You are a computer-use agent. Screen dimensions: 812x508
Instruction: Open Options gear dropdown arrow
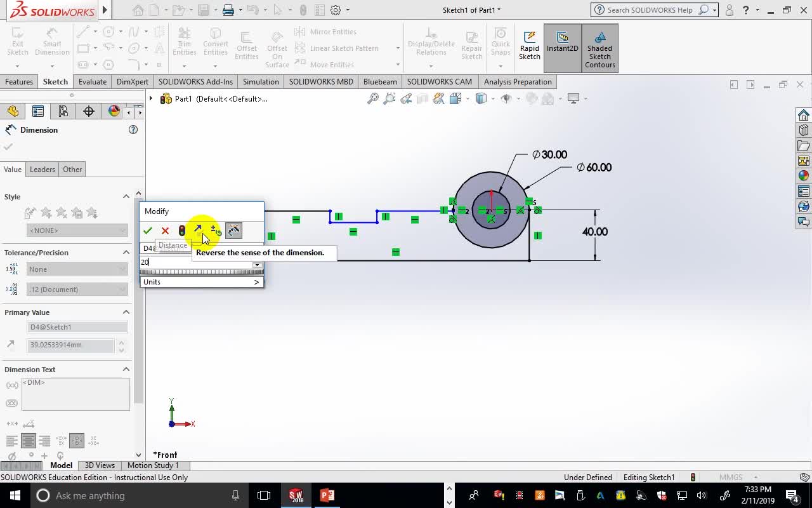click(347, 10)
